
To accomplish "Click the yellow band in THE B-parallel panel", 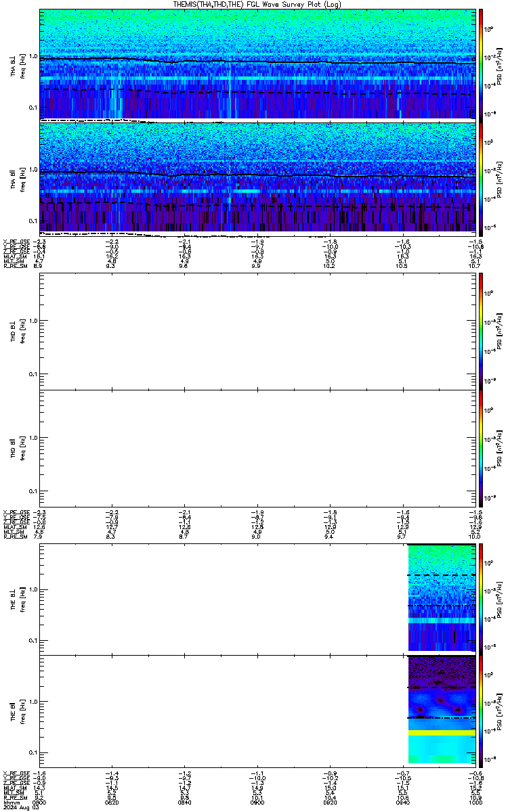I will (442, 733).
